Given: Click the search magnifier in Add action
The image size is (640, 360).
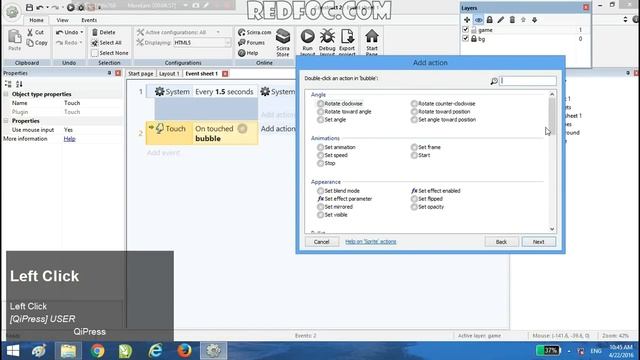Looking at the screenshot, I should point(494,81).
